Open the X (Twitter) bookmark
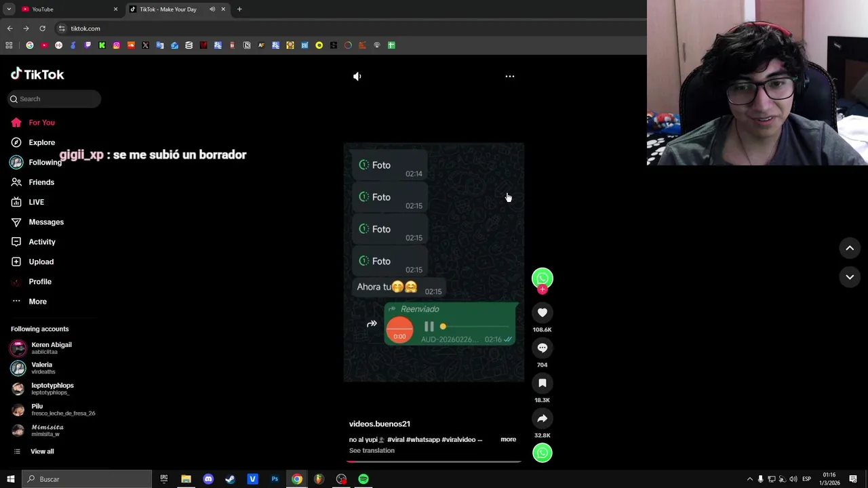 (x=145, y=45)
